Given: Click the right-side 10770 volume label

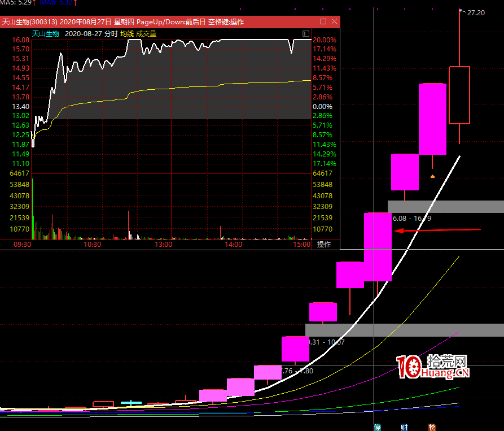Looking at the screenshot, I should (323, 229).
